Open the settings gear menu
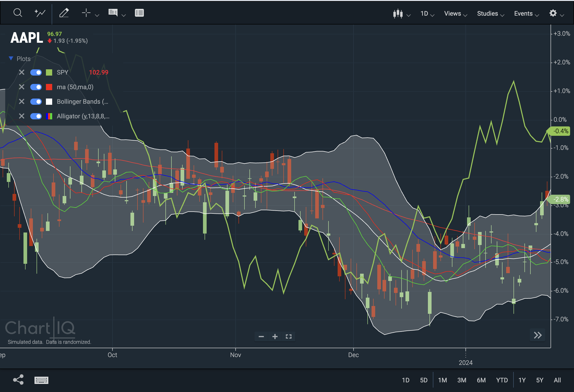The width and height of the screenshot is (574, 392). (553, 13)
